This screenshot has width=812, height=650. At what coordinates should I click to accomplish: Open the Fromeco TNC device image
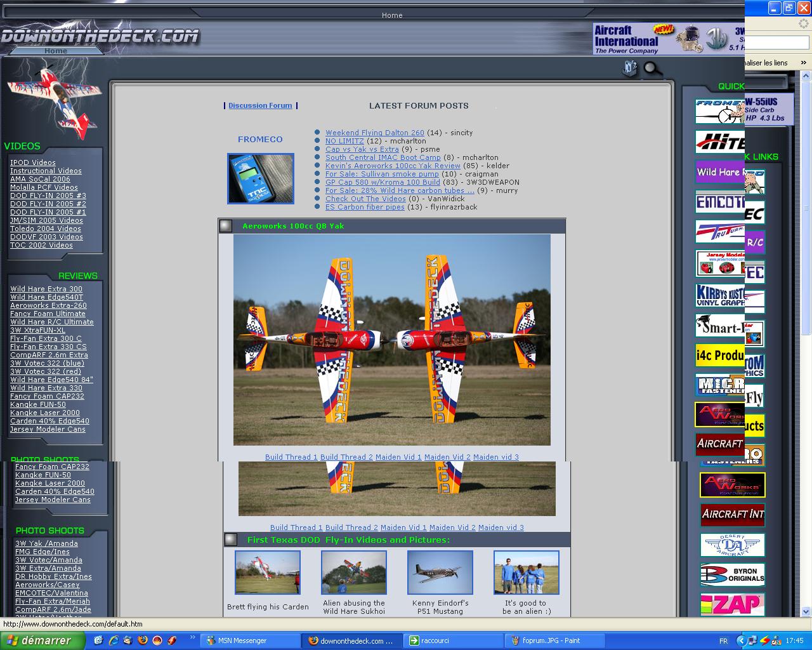260,178
